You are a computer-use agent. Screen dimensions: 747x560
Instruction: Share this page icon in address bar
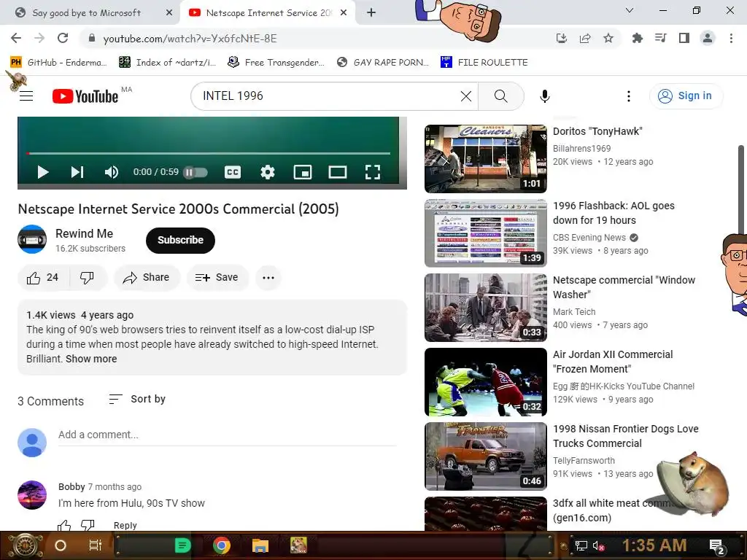point(585,38)
